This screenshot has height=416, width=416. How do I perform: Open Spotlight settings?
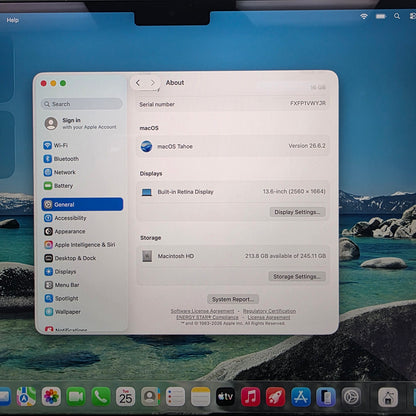coord(62,298)
